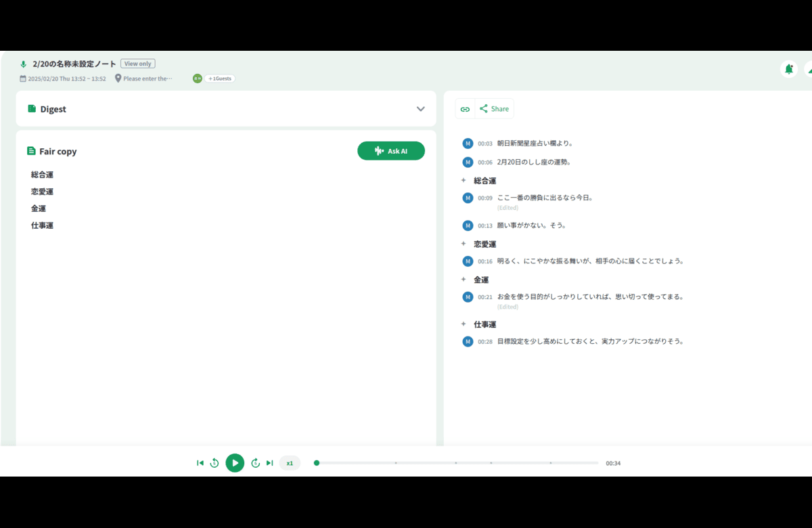
Task: Expand the Digest panel chevron
Action: (421, 109)
